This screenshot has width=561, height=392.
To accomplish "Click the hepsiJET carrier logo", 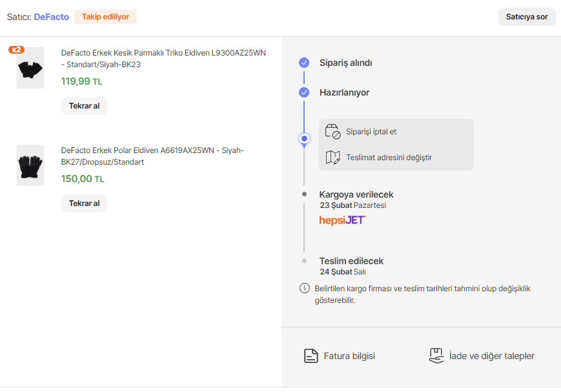I will pyautogui.click(x=342, y=220).
